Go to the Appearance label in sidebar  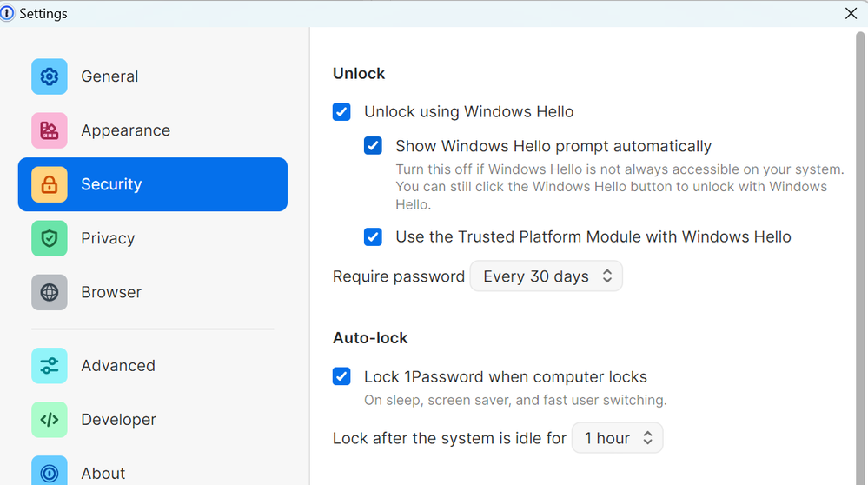coord(125,130)
